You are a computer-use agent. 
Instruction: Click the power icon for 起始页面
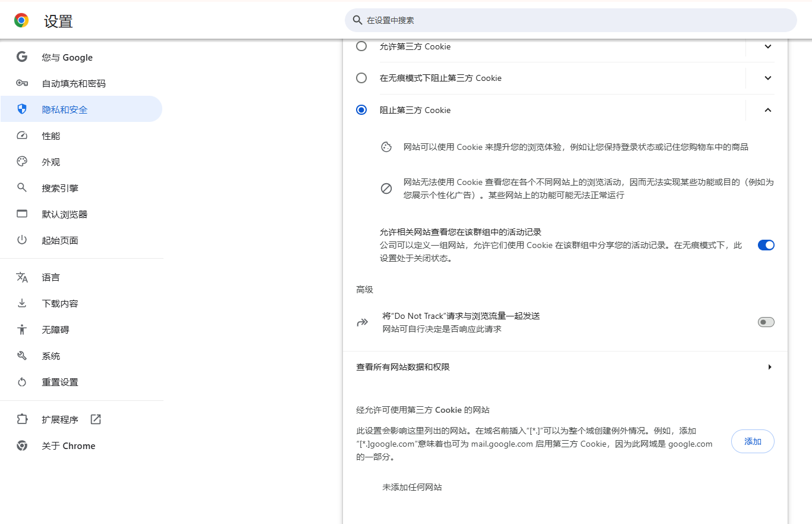[22, 240]
